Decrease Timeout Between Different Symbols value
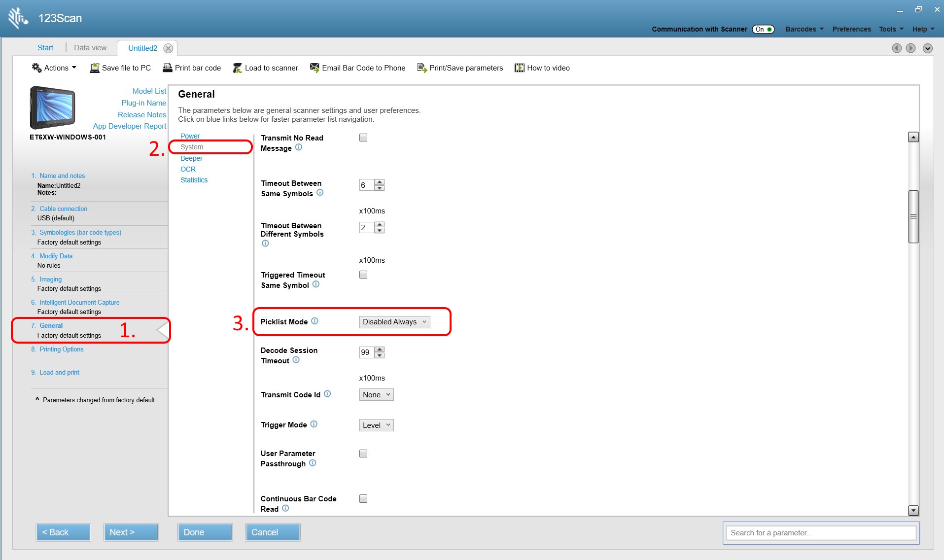 pos(380,230)
